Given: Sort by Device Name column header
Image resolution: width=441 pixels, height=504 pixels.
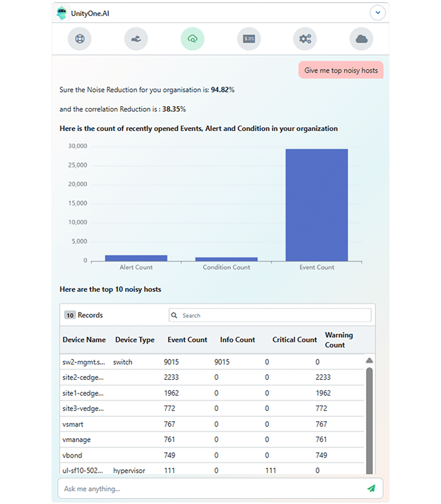Looking at the screenshot, I should 84,340.
